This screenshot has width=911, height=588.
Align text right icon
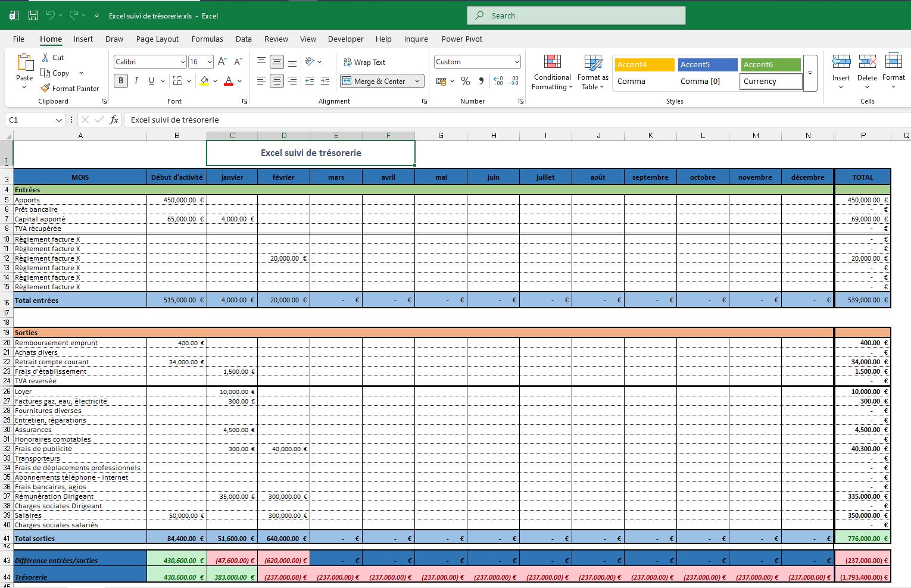292,81
